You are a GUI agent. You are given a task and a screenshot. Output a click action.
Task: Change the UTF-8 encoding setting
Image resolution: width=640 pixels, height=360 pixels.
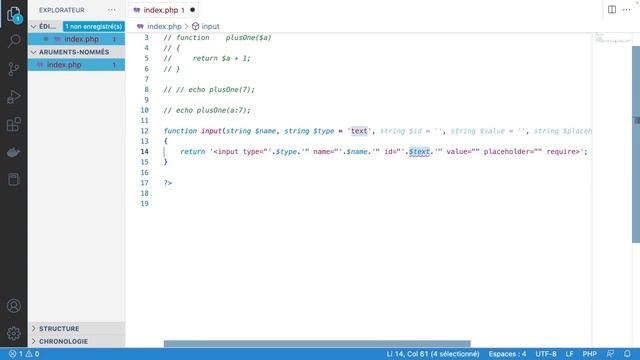coord(546,354)
